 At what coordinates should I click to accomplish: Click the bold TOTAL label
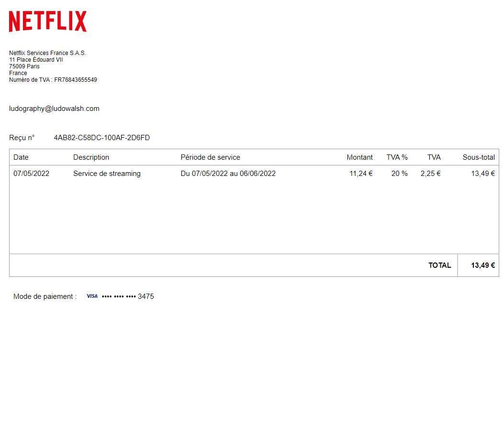(439, 265)
